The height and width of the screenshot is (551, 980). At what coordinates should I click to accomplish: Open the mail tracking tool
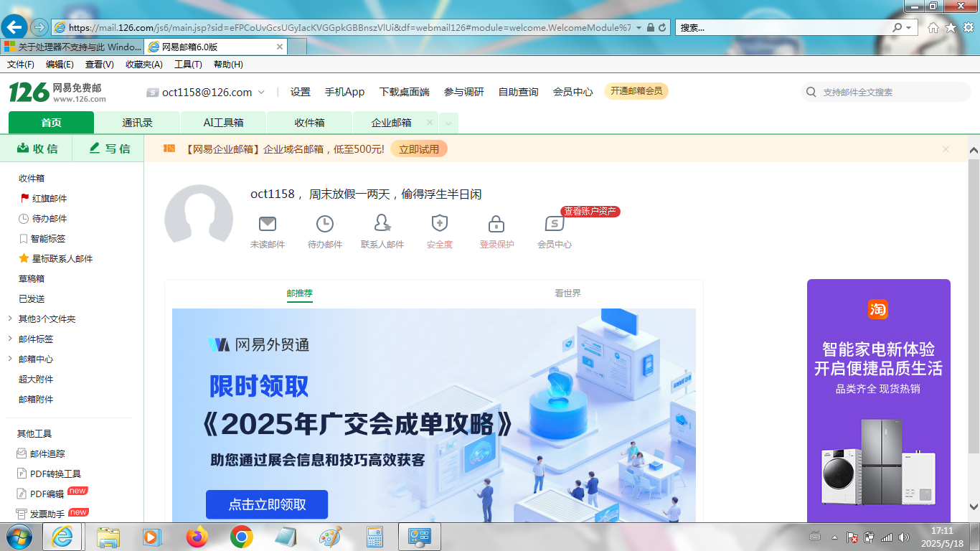click(x=41, y=453)
